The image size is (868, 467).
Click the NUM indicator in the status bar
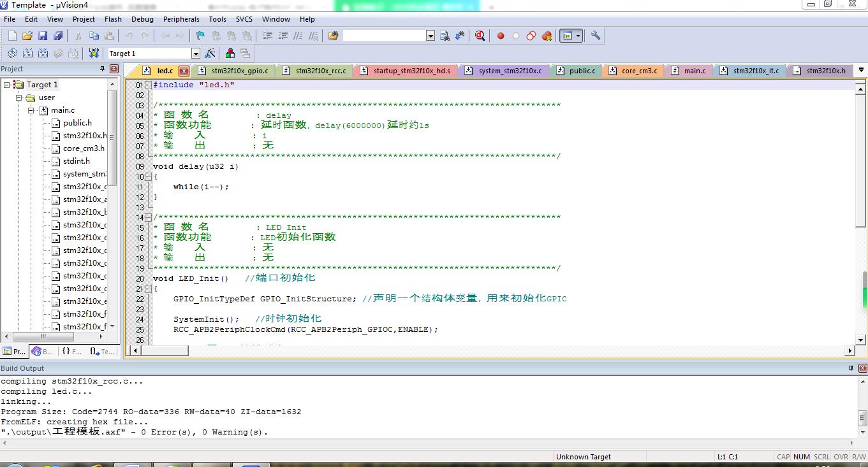tap(802, 457)
